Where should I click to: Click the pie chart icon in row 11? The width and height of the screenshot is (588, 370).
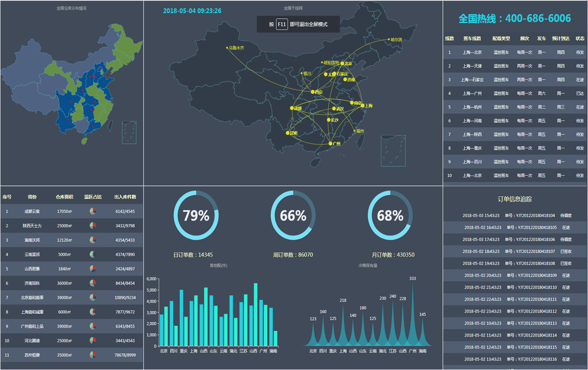(92, 355)
